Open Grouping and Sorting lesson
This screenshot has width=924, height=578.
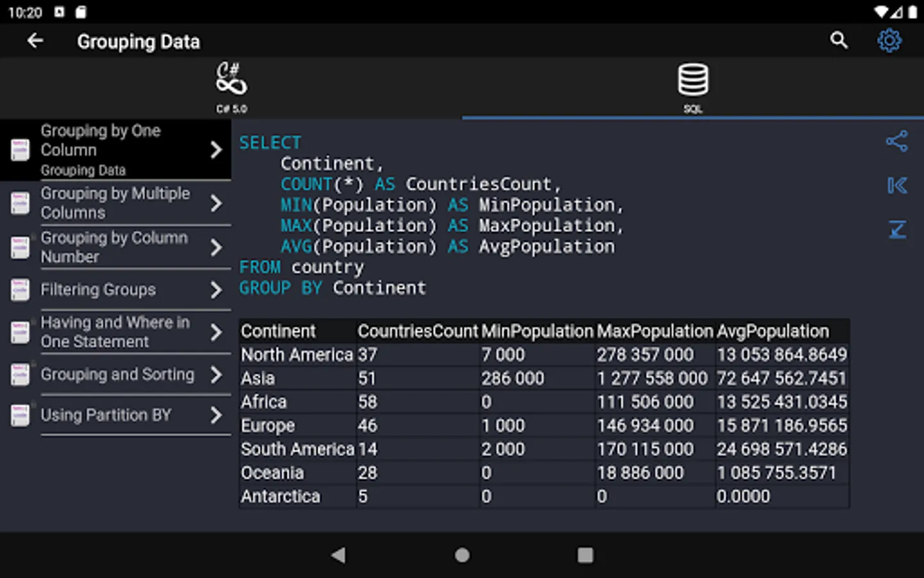pos(116,374)
